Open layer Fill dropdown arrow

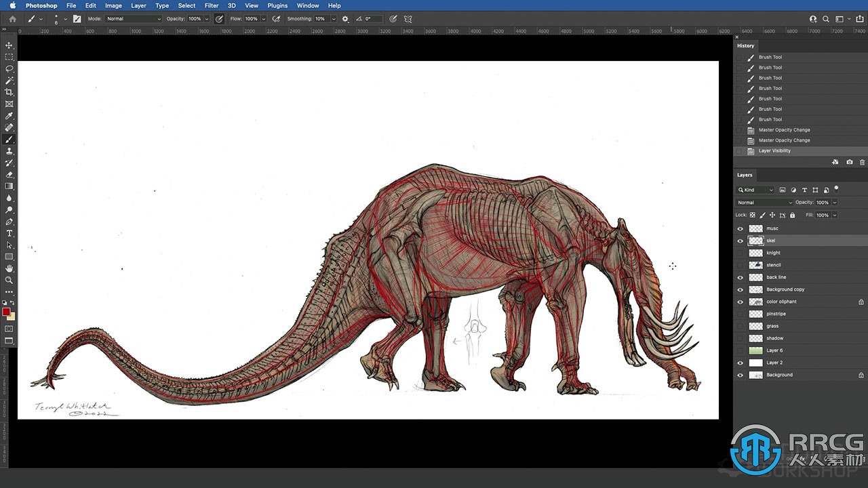[834, 215]
